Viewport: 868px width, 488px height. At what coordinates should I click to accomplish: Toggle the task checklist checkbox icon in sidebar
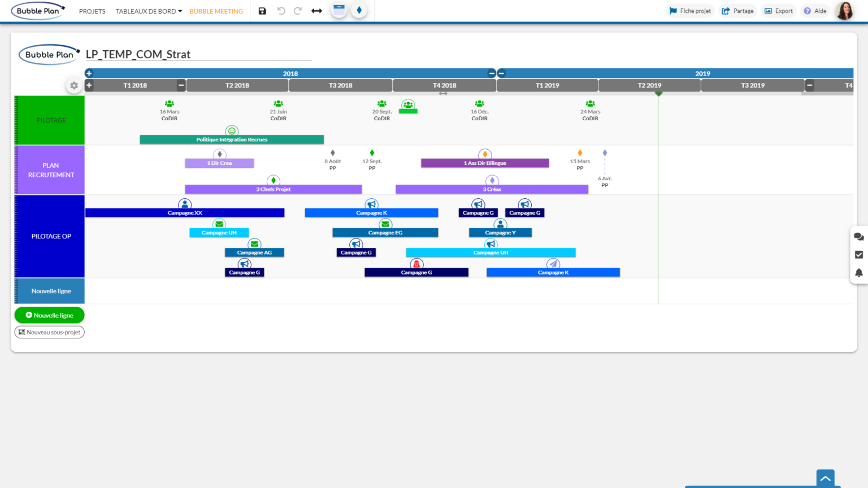(858, 255)
